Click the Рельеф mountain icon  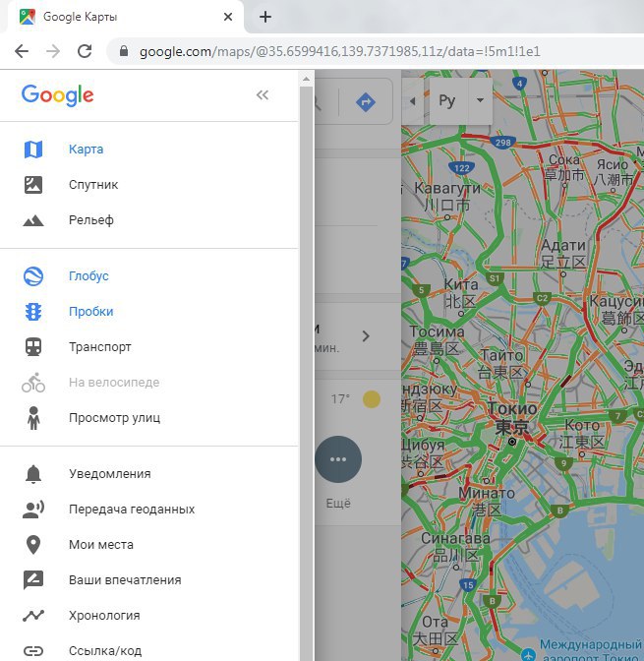33,220
